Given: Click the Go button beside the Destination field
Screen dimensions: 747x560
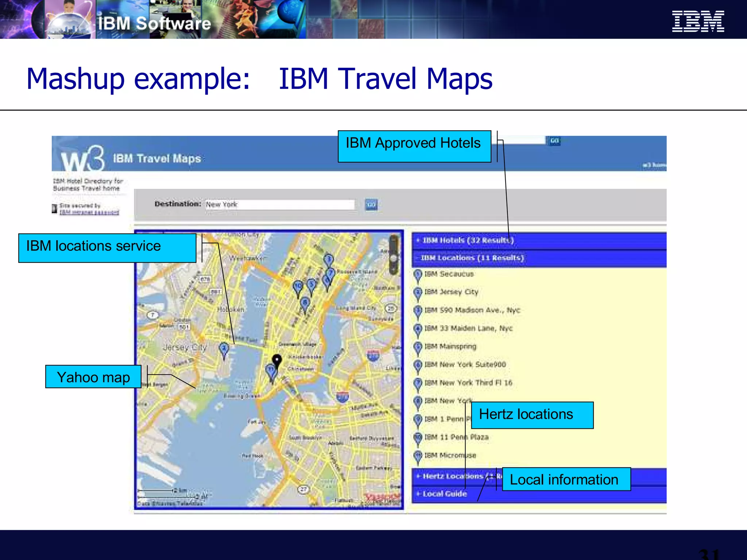Looking at the screenshot, I should click(371, 205).
